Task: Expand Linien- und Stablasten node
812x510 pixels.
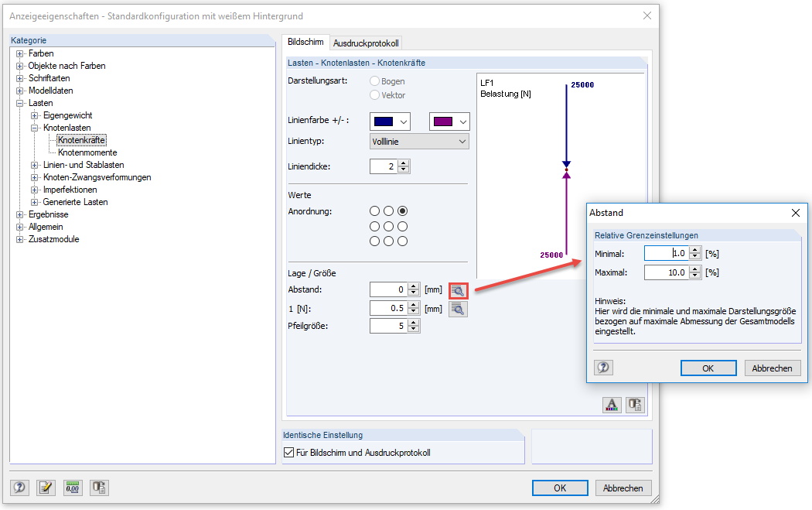Action: coord(34,165)
